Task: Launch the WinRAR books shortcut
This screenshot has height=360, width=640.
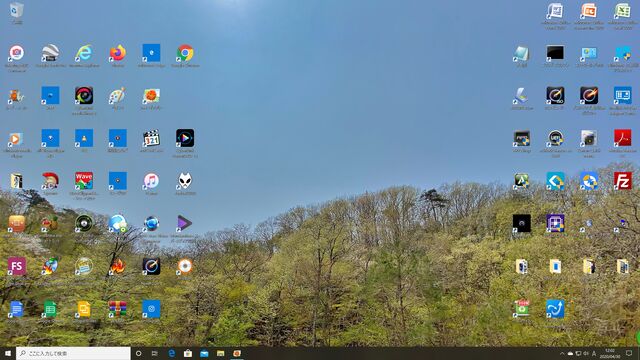Action: pyautogui.click(x=118, y=309)
